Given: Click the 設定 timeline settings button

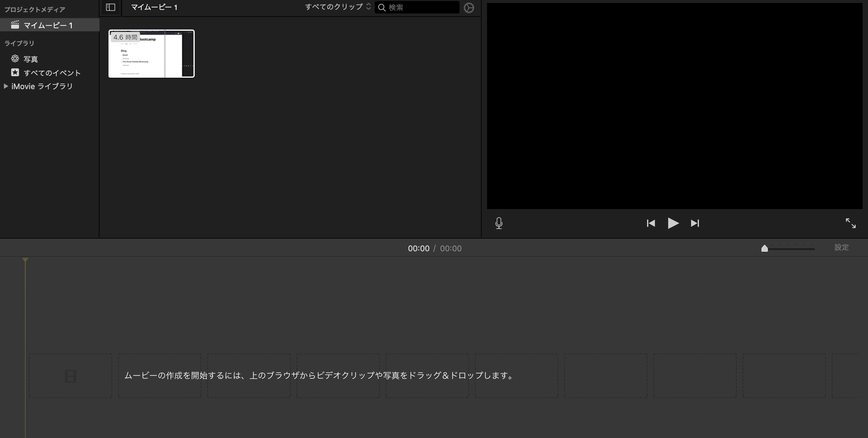Looking at the screenshot, I should point(841,247).
